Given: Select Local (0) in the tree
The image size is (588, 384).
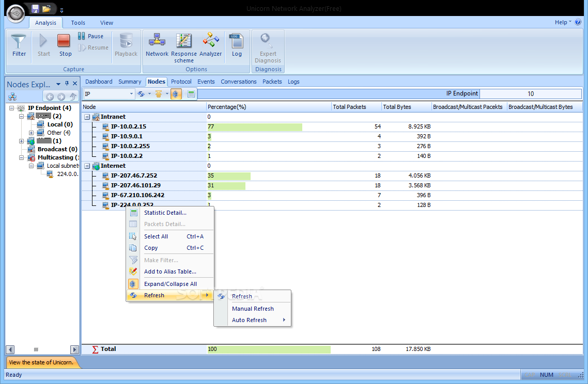Looking at the screenshot, I should point(60,124).
